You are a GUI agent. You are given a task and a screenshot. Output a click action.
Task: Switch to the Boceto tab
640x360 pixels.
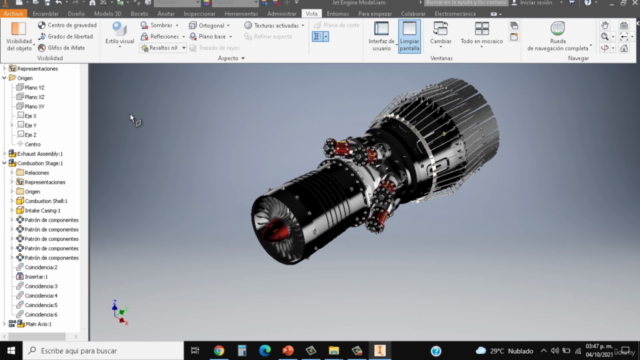[x=139, y=13]
